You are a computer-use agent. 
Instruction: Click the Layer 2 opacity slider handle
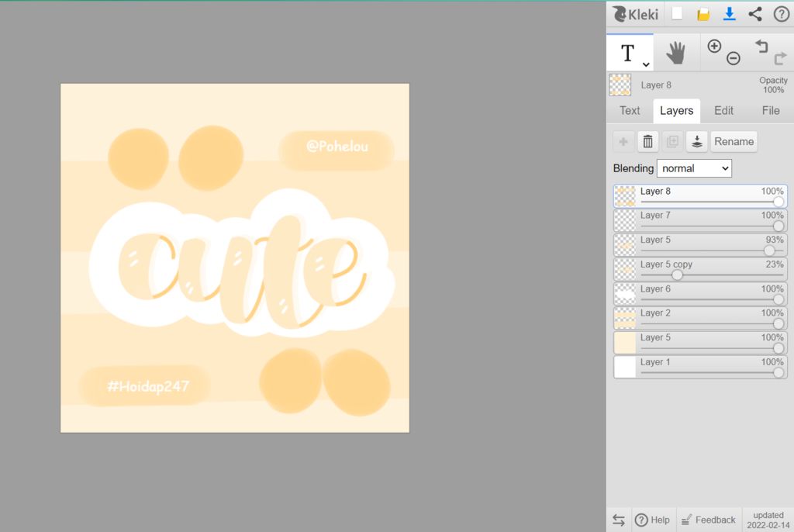tap(778, 324)
